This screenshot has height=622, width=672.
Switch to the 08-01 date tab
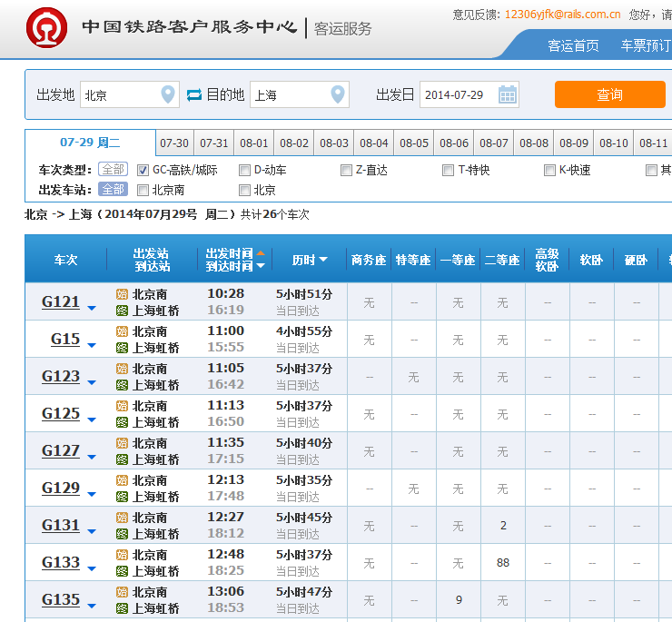(x=254, y=143)
